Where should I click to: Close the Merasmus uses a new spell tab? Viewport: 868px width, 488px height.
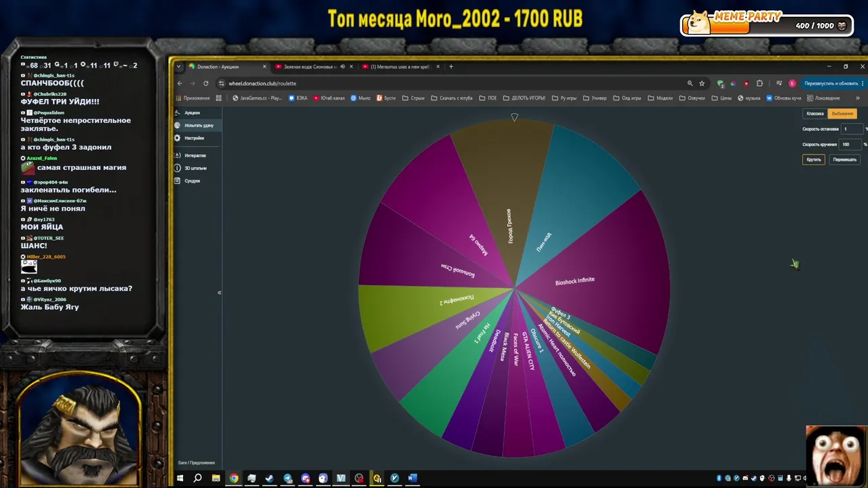point(438,66)
